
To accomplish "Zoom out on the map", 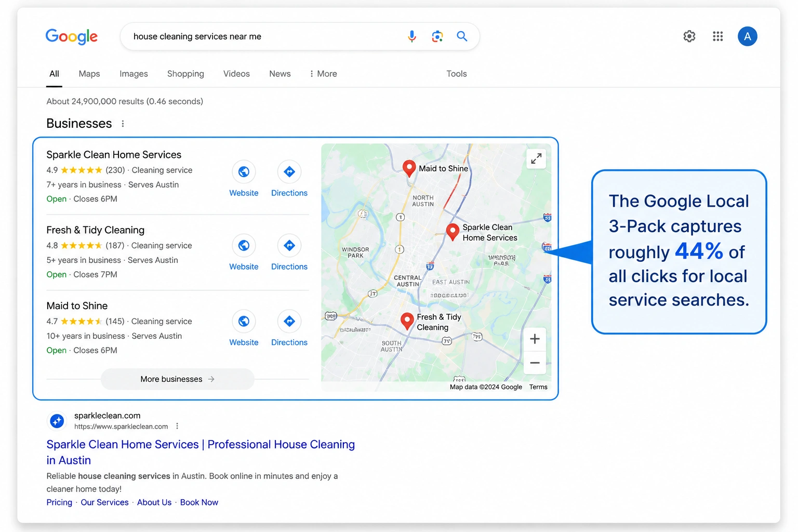I will pos(535,363).
